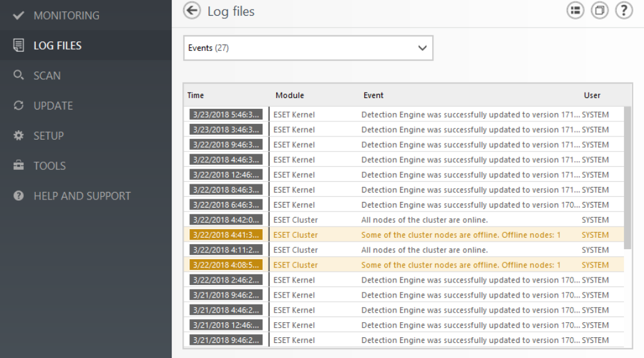
Task: Select the 3/22/2018 4:42 all nodes online row
Action: tap(404, 220)
